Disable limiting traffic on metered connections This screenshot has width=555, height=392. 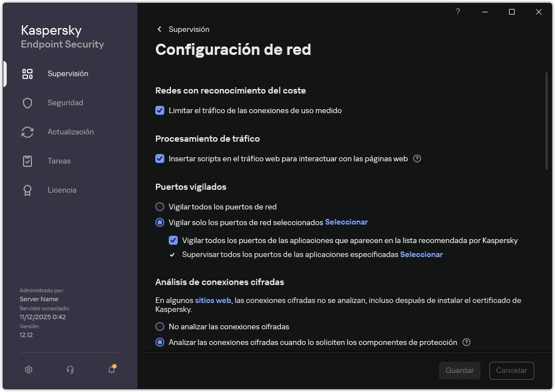(x=160, y=110)
